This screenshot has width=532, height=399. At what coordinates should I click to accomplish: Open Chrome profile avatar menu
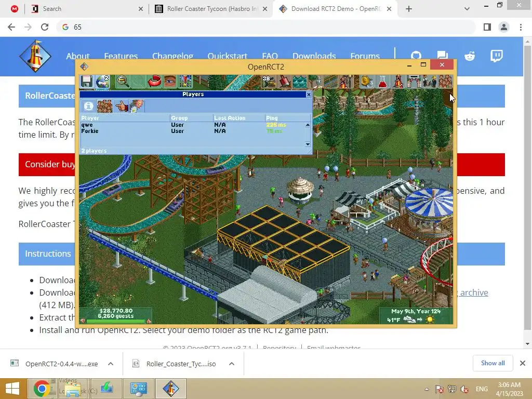(x=504, y=27)
